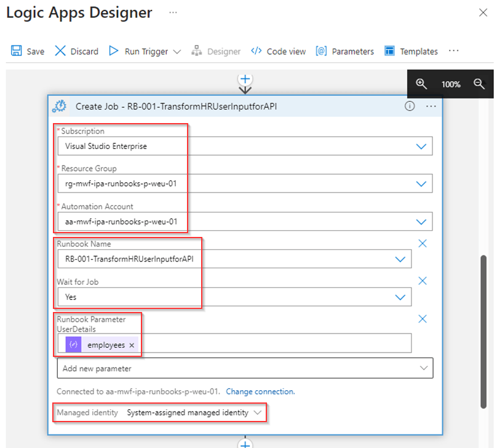The height and width of the screenshot is (448, 497).
Task: Click the Add new parameter field
Action: pos(245,368)
